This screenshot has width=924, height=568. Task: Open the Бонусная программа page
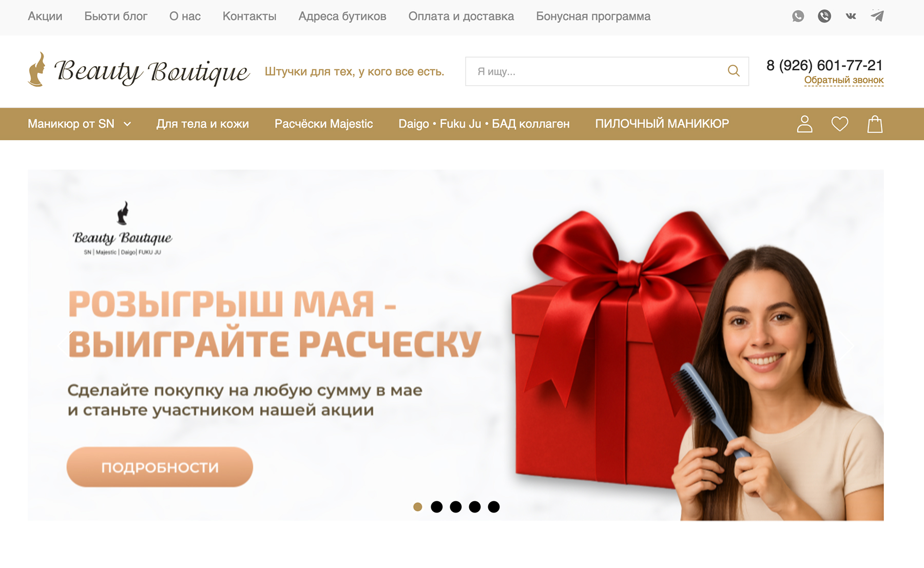pyautogui.click(x=593, y=16)
